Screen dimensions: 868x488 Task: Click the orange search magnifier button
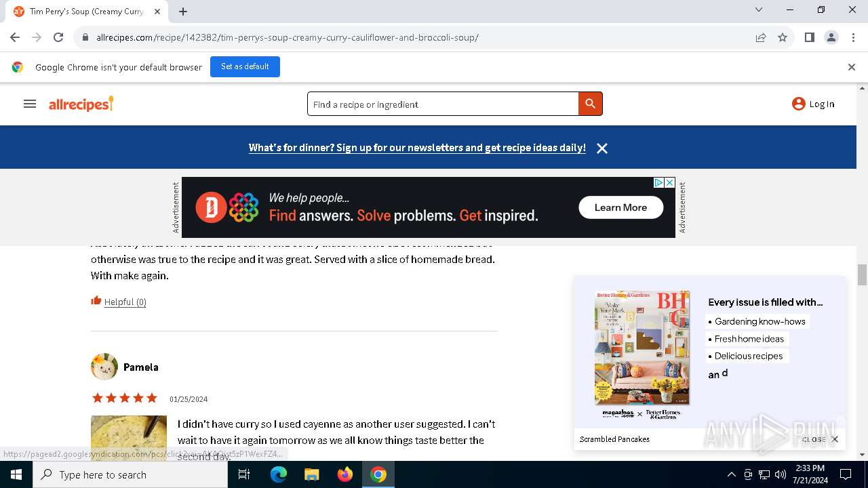(590, 104)
